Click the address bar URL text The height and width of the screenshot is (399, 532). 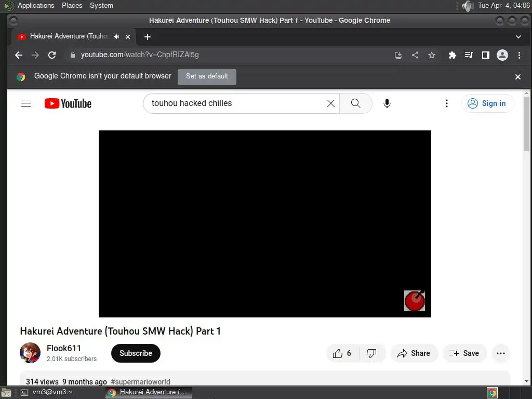pos(140,55)
